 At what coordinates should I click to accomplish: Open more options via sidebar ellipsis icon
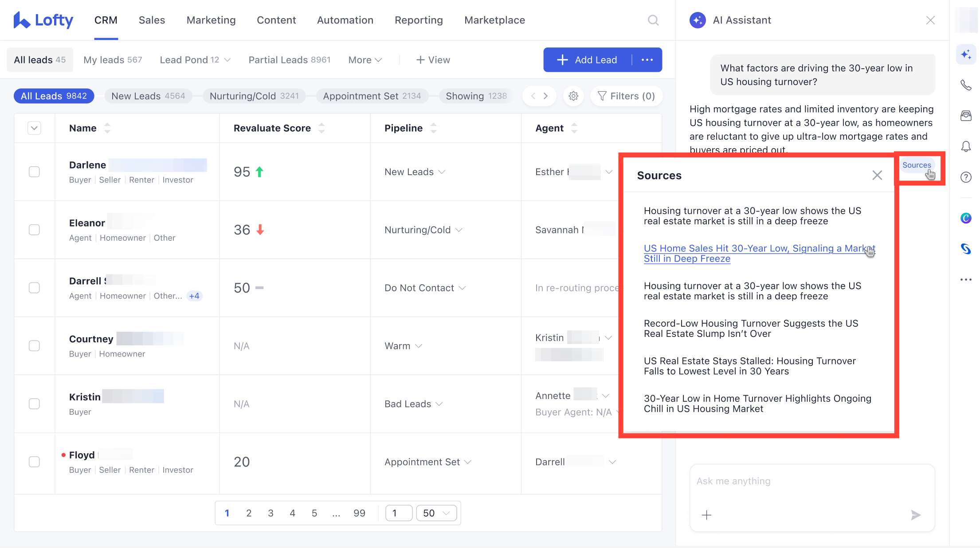(966, 279)
